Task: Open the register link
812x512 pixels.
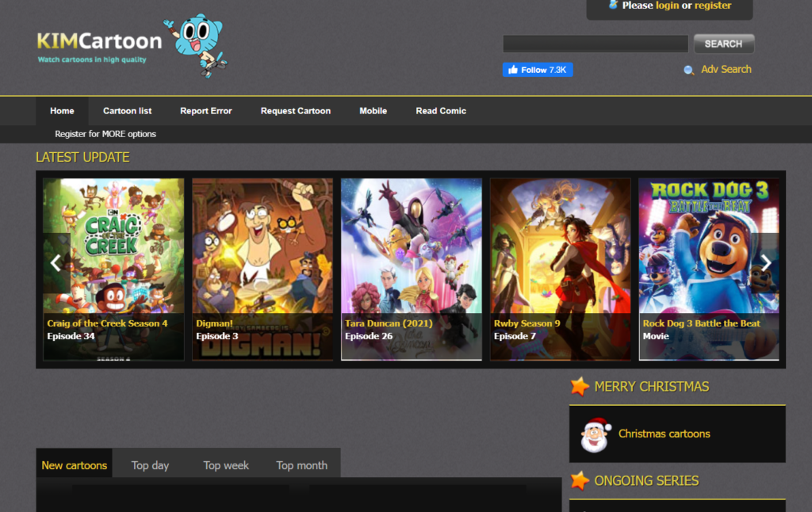Action: tap(713, 6)
